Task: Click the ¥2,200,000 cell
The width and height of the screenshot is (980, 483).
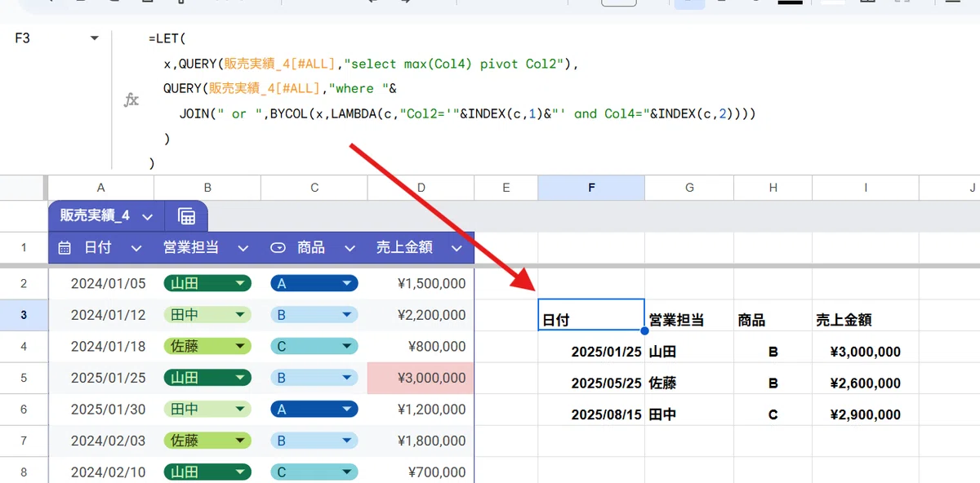Action: pos(421,315)
